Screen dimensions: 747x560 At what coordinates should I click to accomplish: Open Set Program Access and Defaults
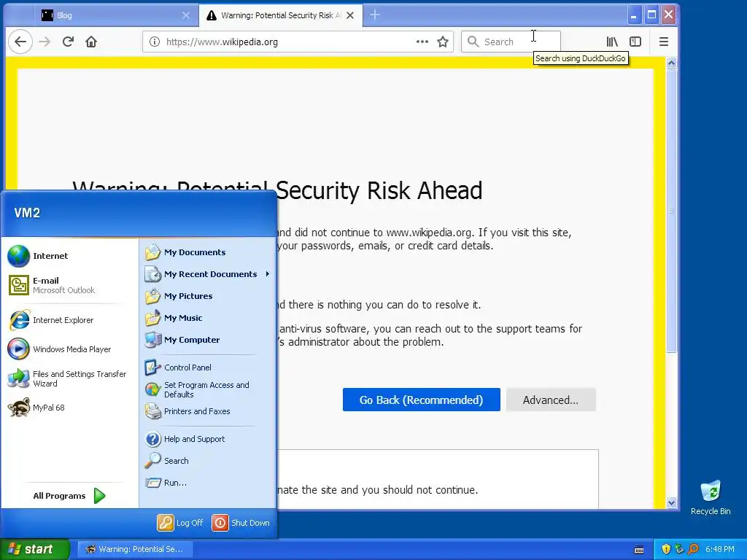[x=208, y=389]
